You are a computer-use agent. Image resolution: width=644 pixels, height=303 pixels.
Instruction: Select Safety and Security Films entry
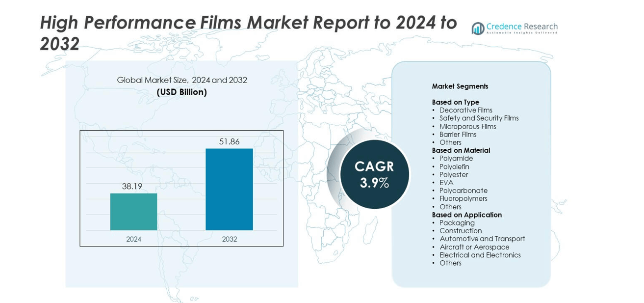479,118
